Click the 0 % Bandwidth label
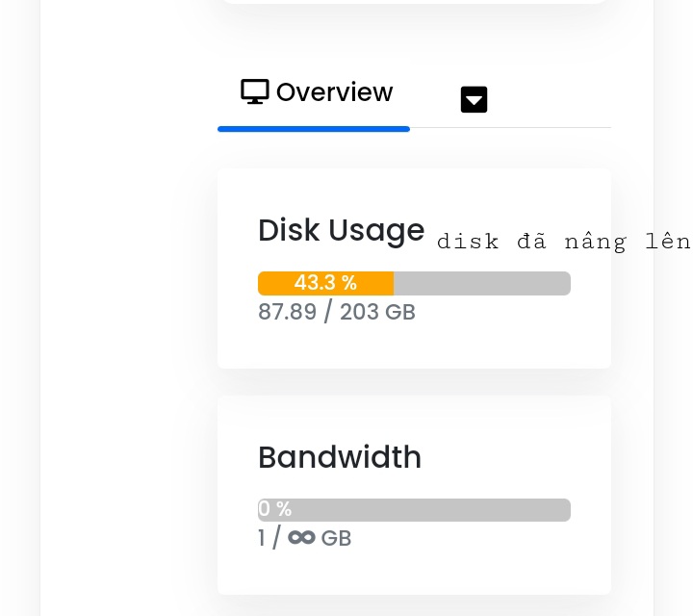Image resolution: width=693 pixels, height=616 pixels. (x=275, y=510)
